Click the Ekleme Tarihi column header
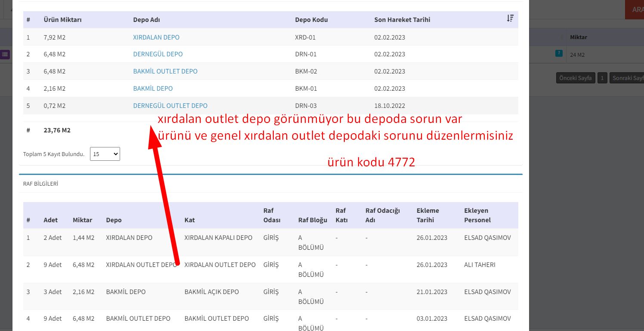 (427, 215)
